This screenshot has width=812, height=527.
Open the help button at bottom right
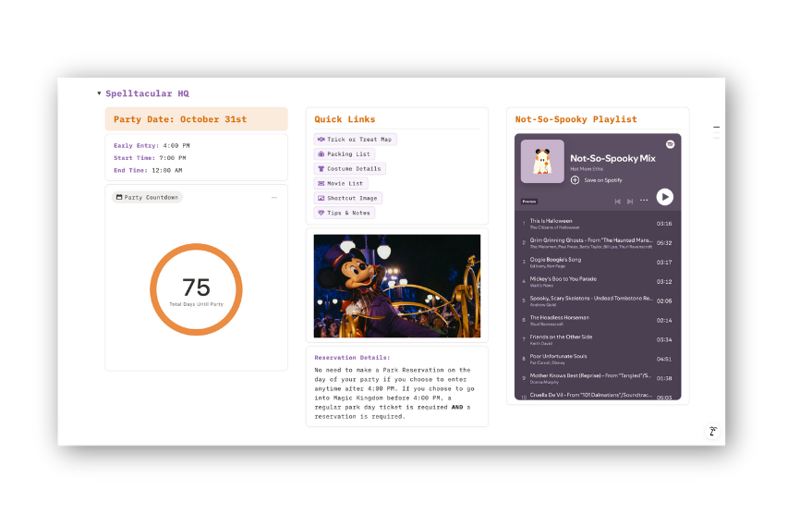pyautogui.click(x=713, y=431)
